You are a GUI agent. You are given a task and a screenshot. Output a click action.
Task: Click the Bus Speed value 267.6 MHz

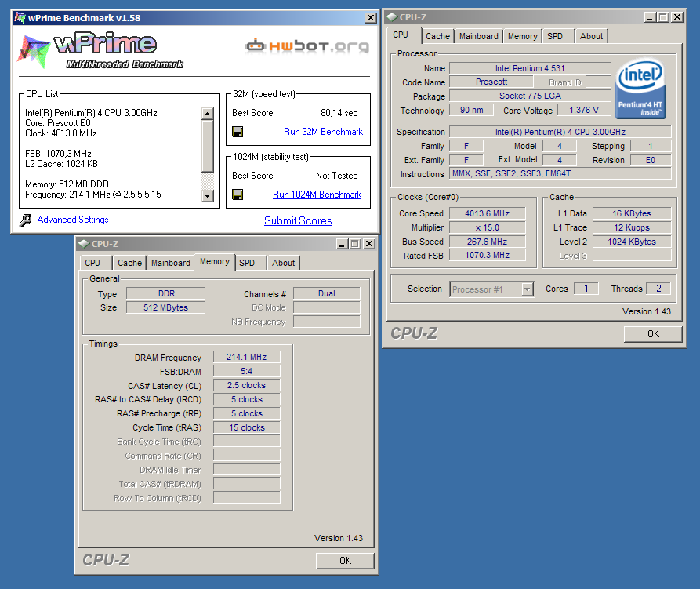tap(487, 242)
